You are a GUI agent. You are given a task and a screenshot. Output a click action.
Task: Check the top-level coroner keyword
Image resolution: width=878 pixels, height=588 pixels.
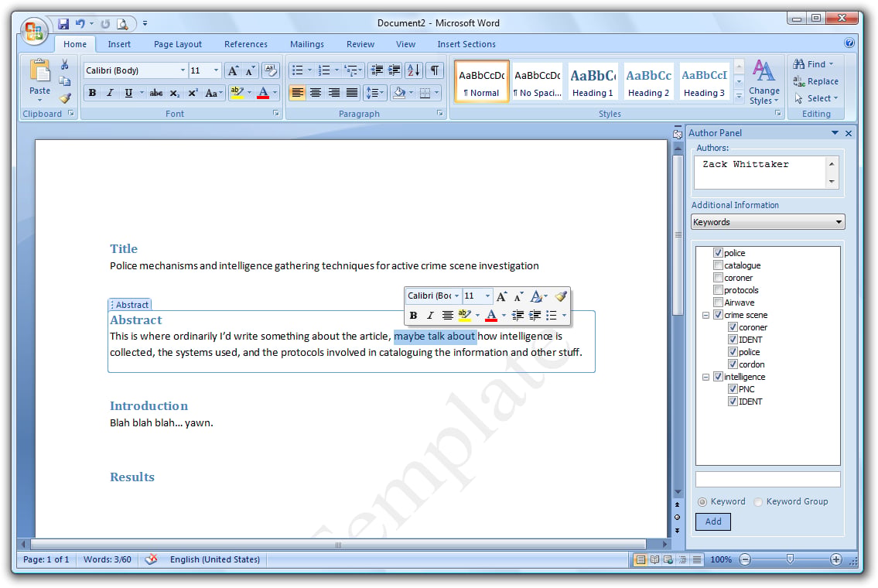click(x=718, y=277)
